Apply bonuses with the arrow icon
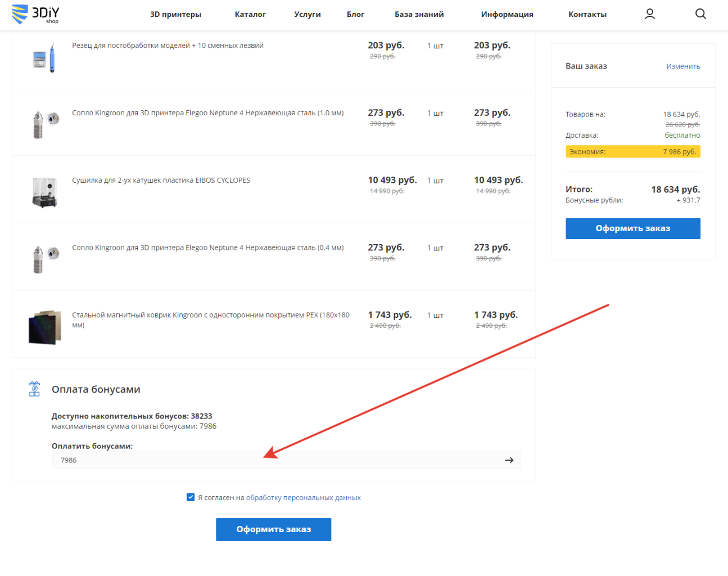 (x=509, y=460)
